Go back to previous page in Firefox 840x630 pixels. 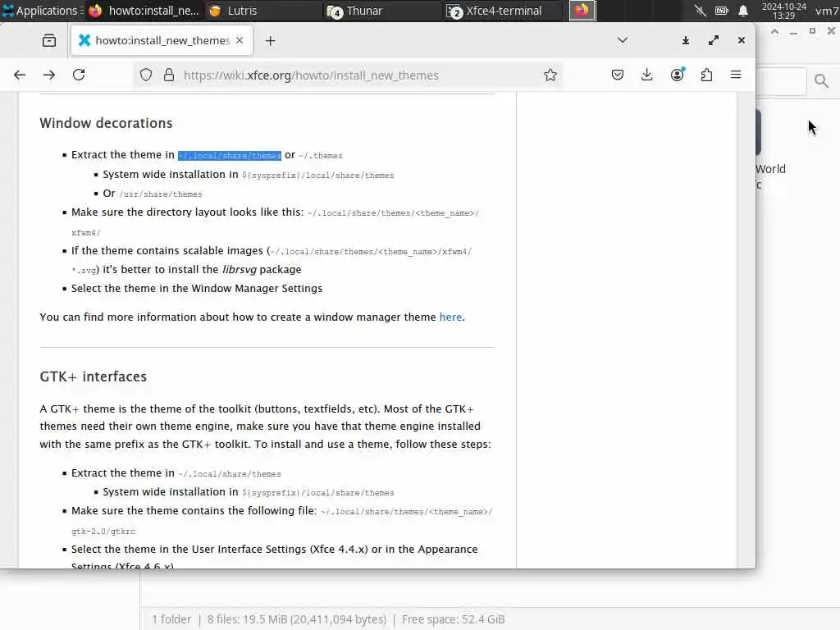pos(20,75)
